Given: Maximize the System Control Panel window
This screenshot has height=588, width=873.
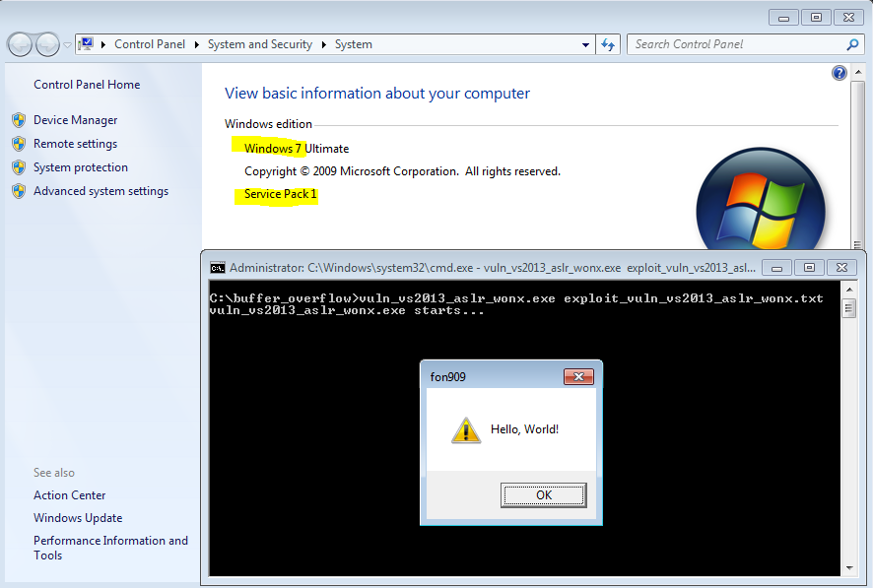Looking at the screenshot, I should point(816,18).
